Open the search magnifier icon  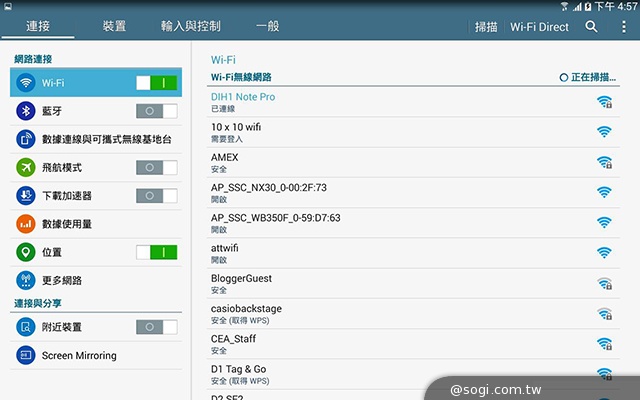coord(591,27)
